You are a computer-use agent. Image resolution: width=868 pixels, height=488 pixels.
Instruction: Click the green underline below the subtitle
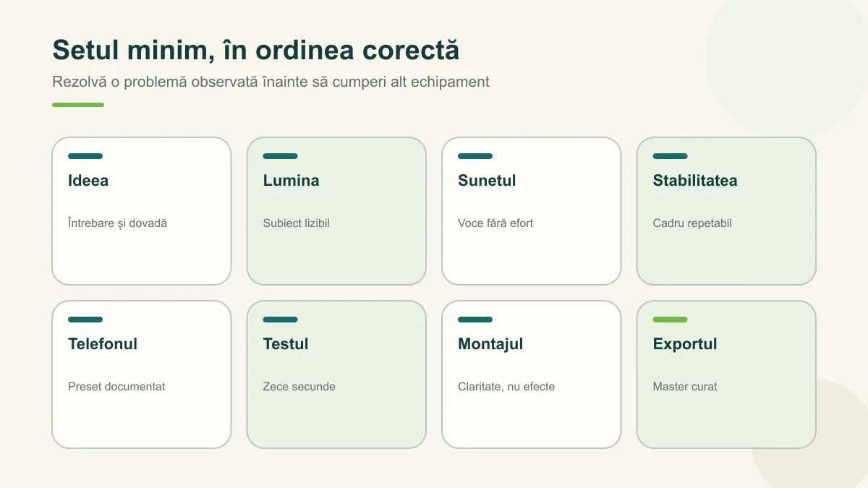coord(78,105)
